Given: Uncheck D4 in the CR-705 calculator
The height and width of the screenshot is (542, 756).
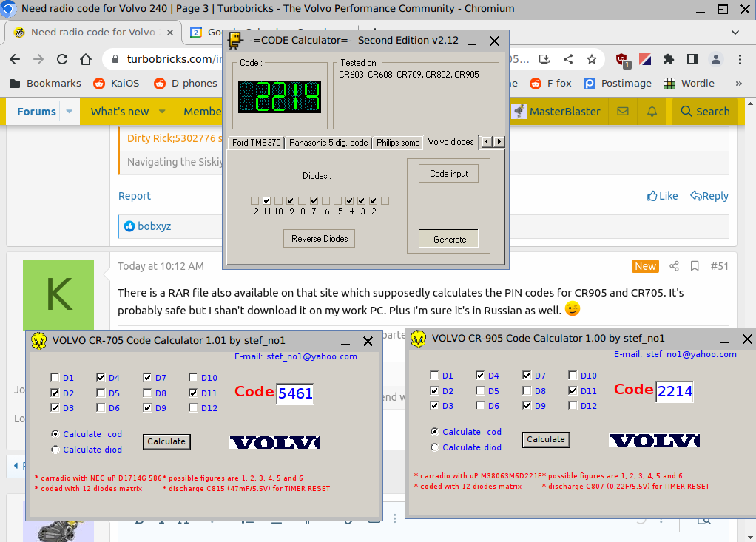Looking at the screenshot, I should (x=101, y=378).
